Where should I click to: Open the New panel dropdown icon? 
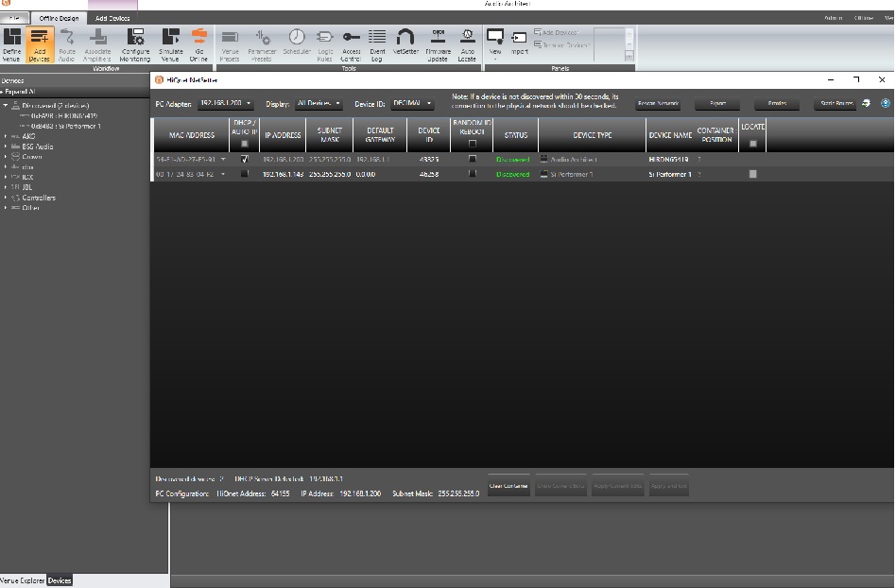(495, 43)
